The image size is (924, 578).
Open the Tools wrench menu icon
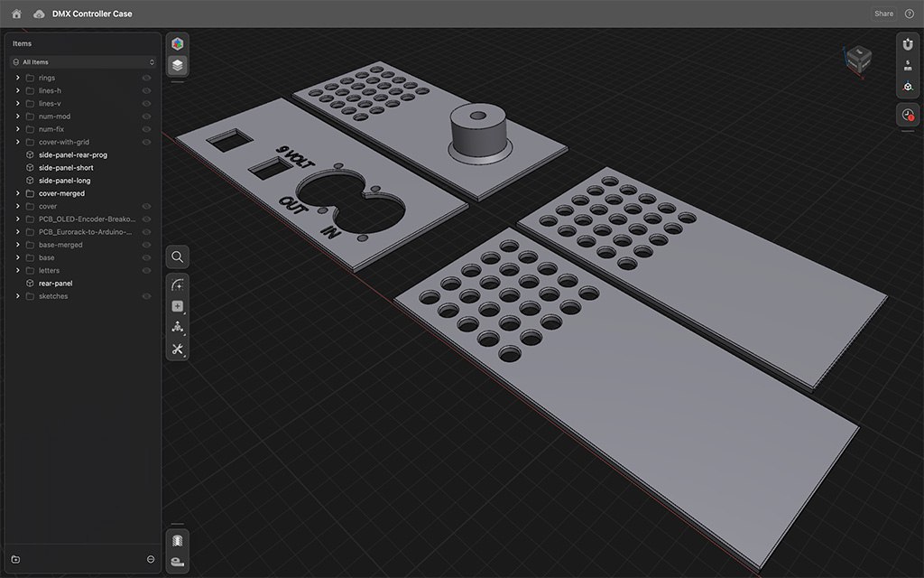point(178,349)
